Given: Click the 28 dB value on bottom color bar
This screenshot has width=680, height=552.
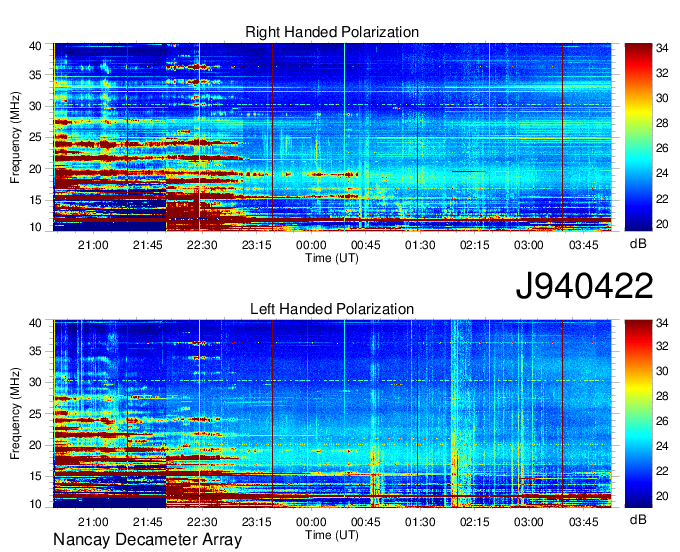Looking at the screenshot, I should (662, 396).
